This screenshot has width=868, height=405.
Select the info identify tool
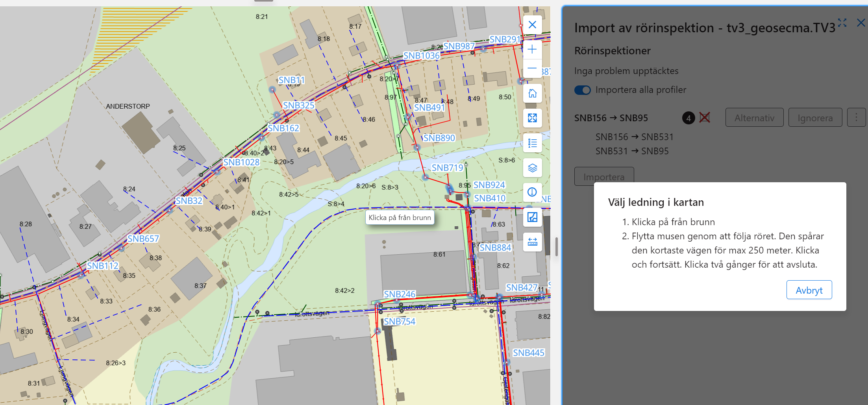(532, 192)
